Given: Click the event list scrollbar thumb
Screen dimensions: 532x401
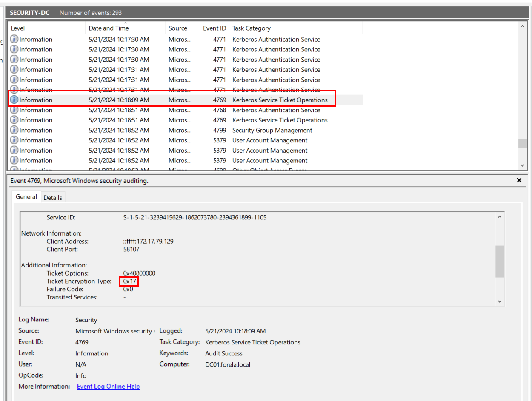Looking at the screenshot, I should click(x=522, y=143).
